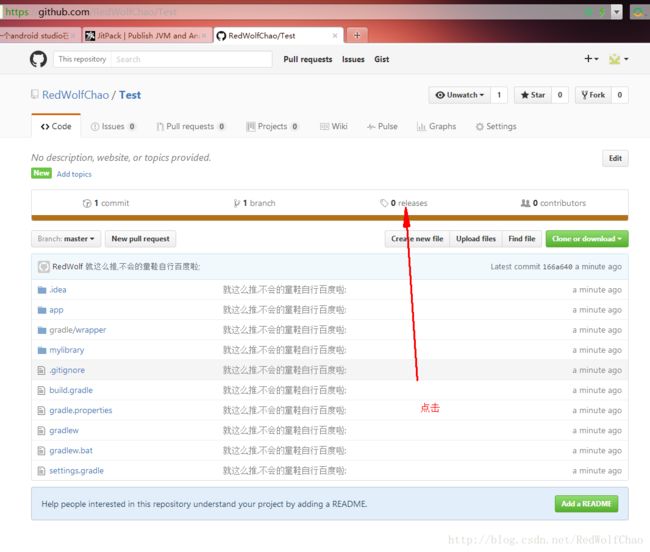The height and width of the screenshot is (552, 650).
Task: Click the gradle/wrapper folder icon
Action: coord(41,330)
